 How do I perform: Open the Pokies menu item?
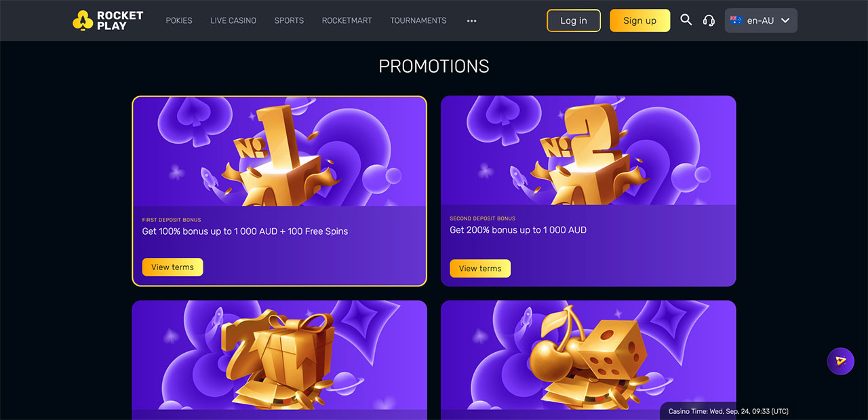point(179,20)
